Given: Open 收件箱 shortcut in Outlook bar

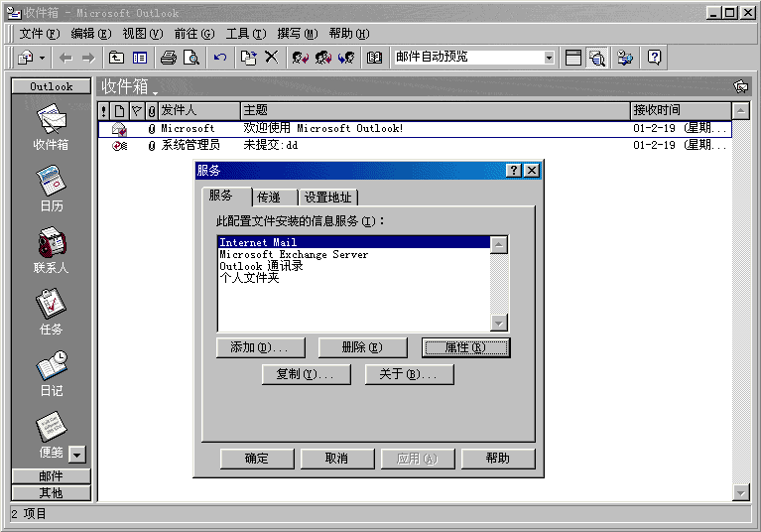Looking at the screenshot, I should tap(51, 127).
